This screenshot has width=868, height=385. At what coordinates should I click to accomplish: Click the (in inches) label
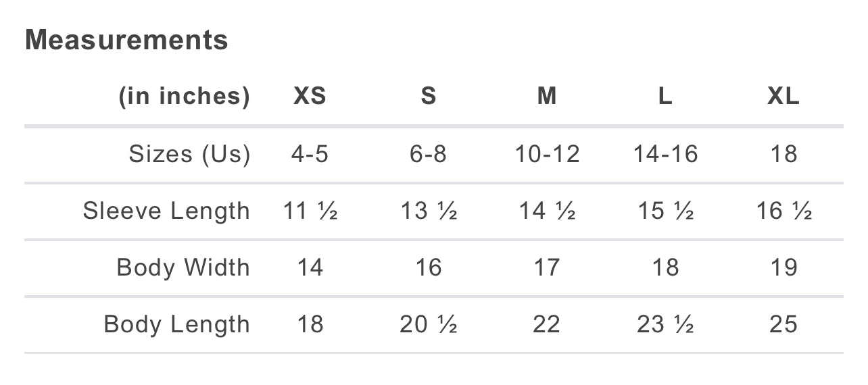(185, 97)
